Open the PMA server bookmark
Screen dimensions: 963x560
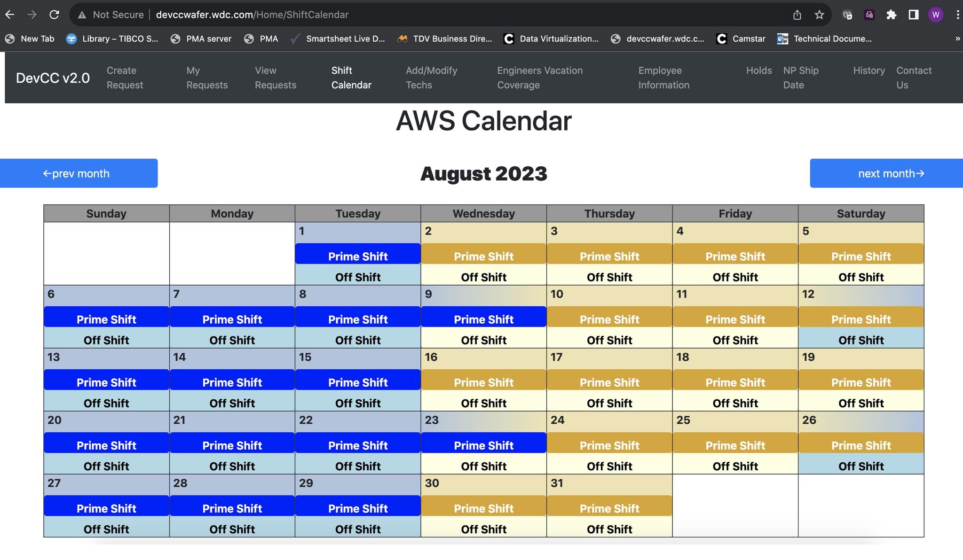click(x=201, y=39)
